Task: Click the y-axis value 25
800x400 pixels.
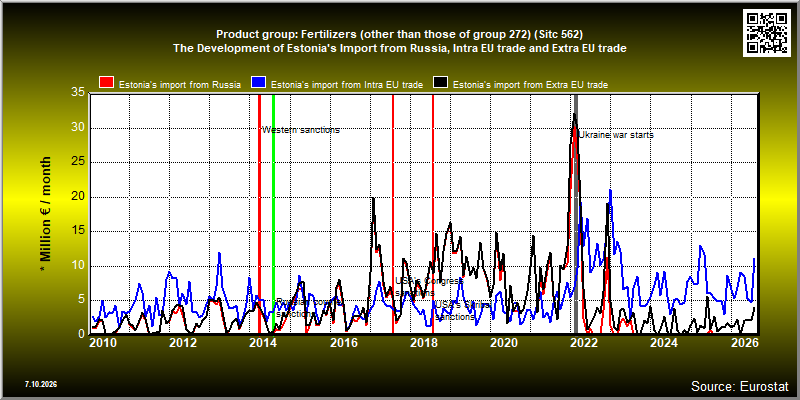Action: click(78, 162)
